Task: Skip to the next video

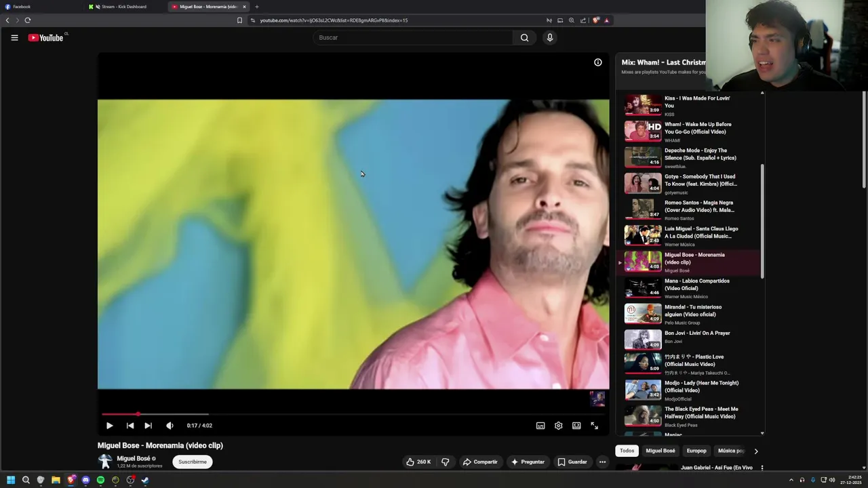Action: pos(148,426)
